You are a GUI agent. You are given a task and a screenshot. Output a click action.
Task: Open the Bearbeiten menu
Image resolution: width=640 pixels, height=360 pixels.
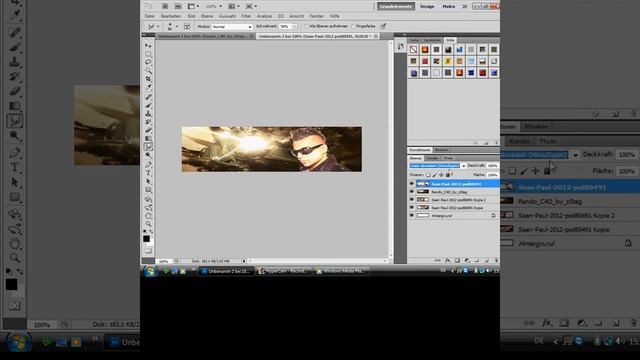coord(171,16)
